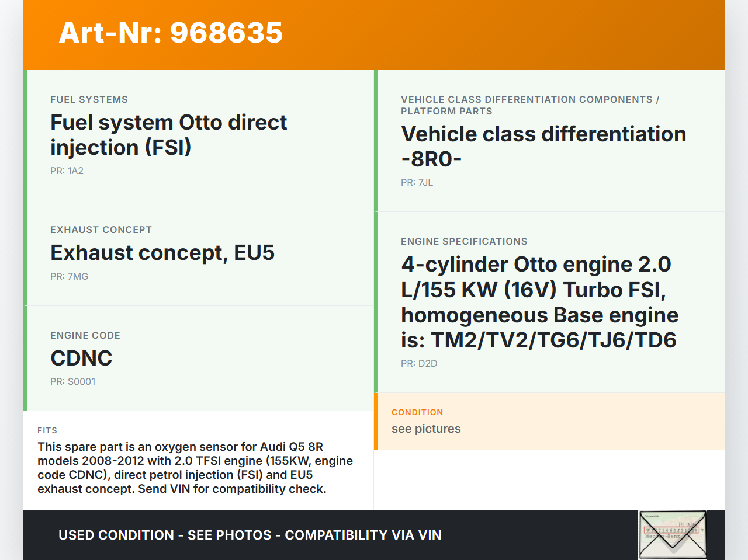Select the "Exhaust concept, EU5" heading

tap(162, 253)
